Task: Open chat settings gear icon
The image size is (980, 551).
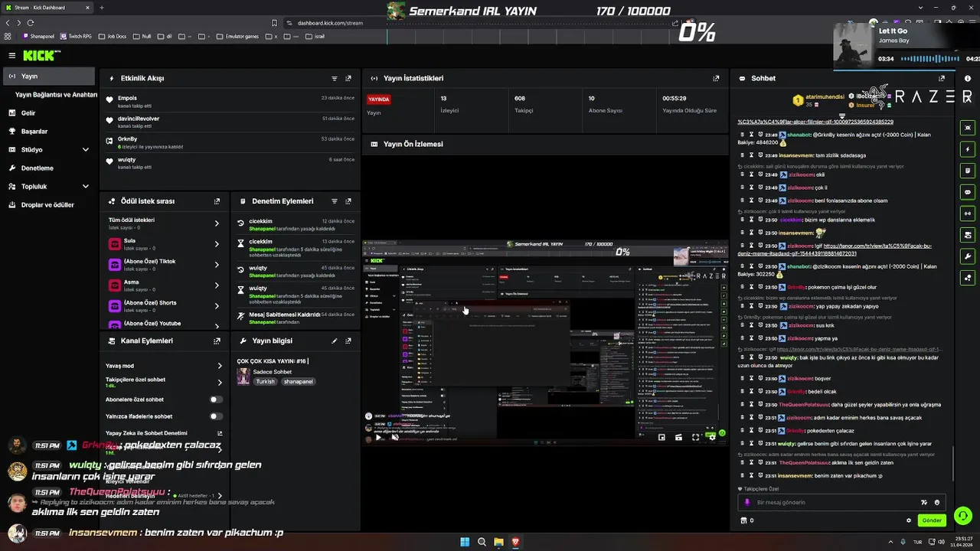Action: [909, 520]
